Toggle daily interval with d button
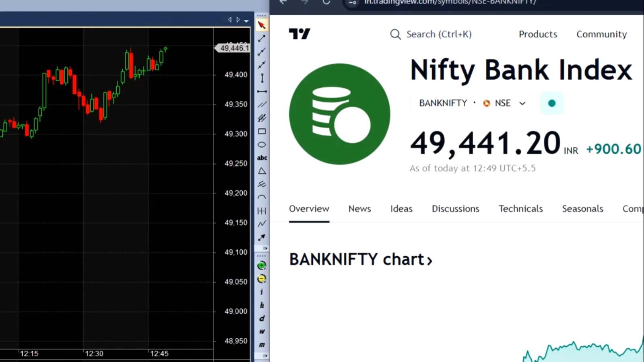The image size is (644, 362). 262,319
